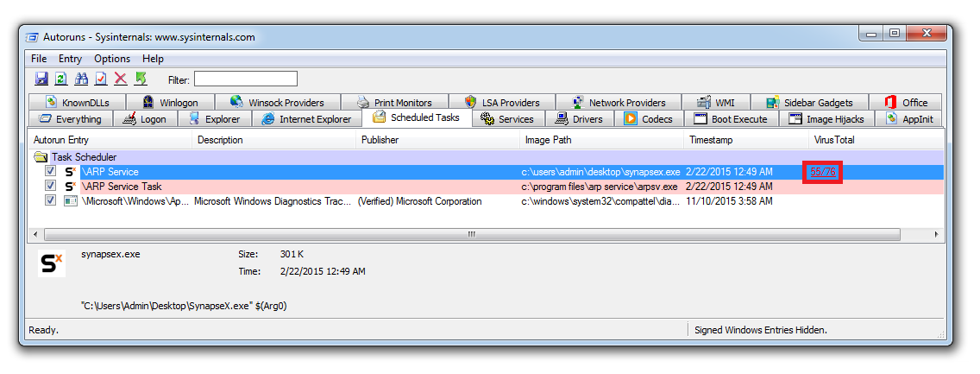980x374 pixels.
Task: Select the Scheduled Tasks tab
Action: click(x=417, y=117)
